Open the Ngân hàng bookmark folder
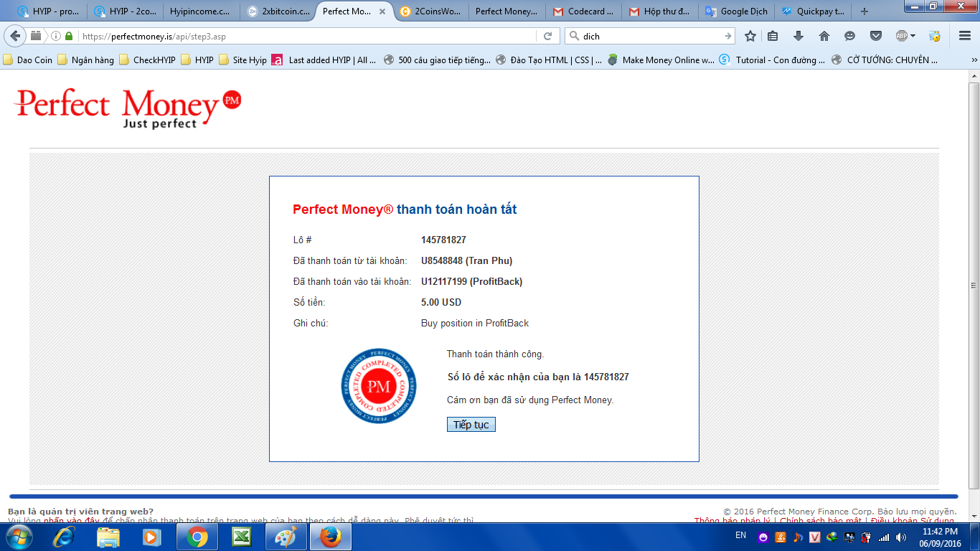This screenshot has height=551, width=980. [x=85, y=60]
